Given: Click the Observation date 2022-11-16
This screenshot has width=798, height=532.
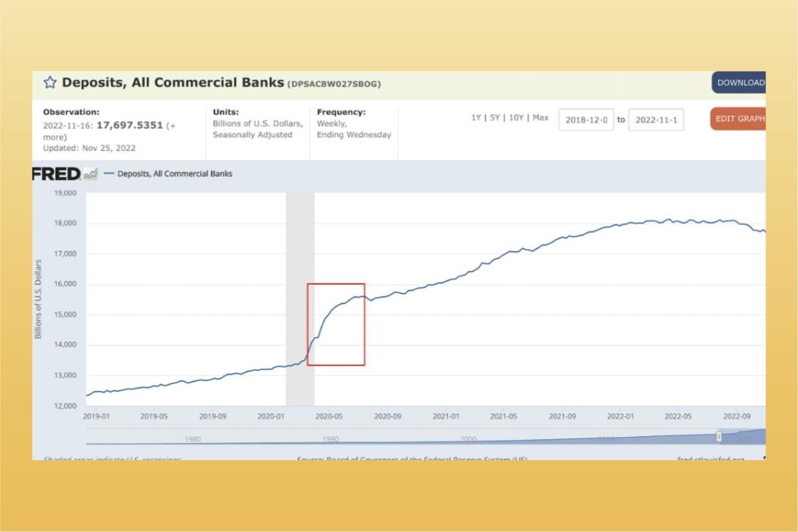Looking at the screenshot, I should (69, 125).
